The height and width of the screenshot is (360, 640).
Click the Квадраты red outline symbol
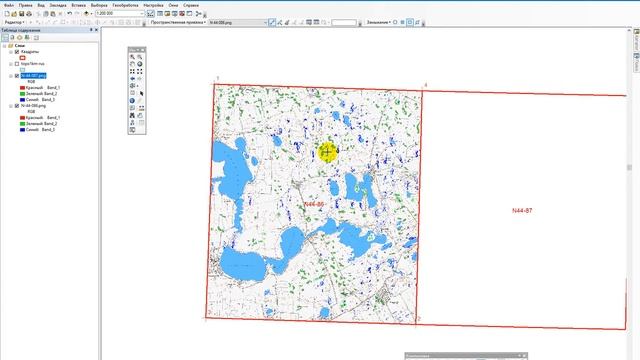(22, 58)
